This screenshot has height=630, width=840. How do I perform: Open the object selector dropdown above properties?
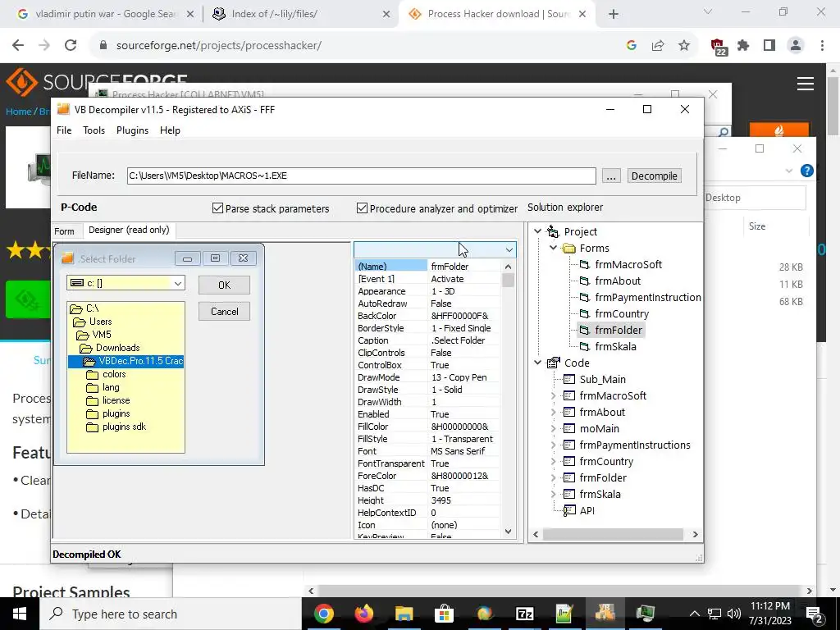coord(509,249)
